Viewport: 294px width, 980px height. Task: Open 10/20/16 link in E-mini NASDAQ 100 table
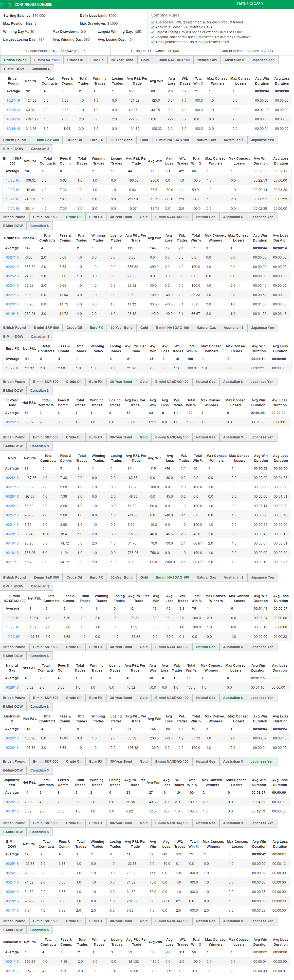pyautogui.click(x=12, y=637)
